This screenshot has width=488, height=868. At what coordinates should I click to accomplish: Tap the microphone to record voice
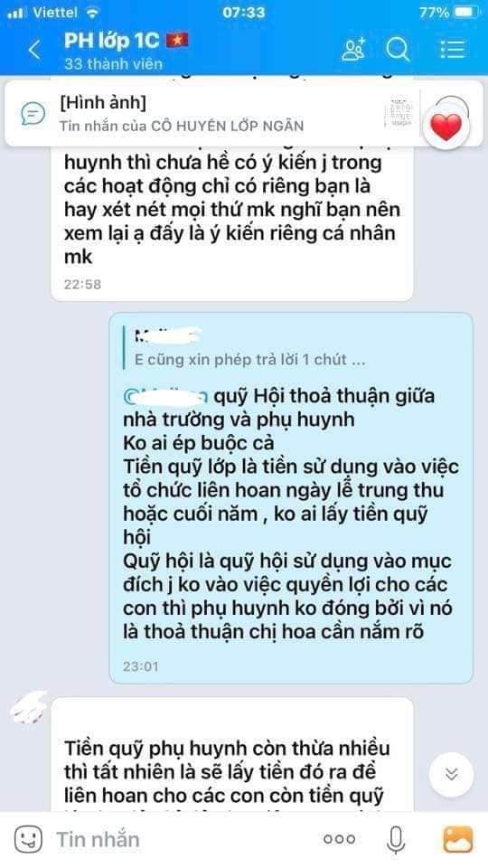[x=395, y=839]
